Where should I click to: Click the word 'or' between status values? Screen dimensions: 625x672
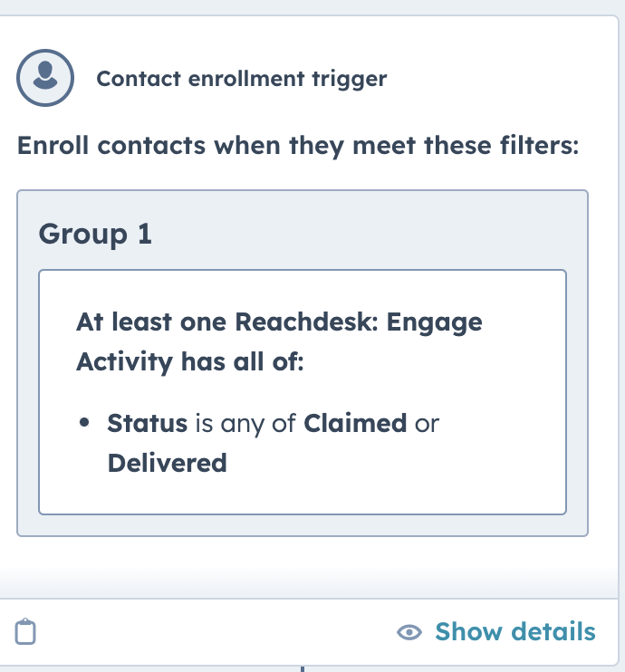[x=427, y=424]
